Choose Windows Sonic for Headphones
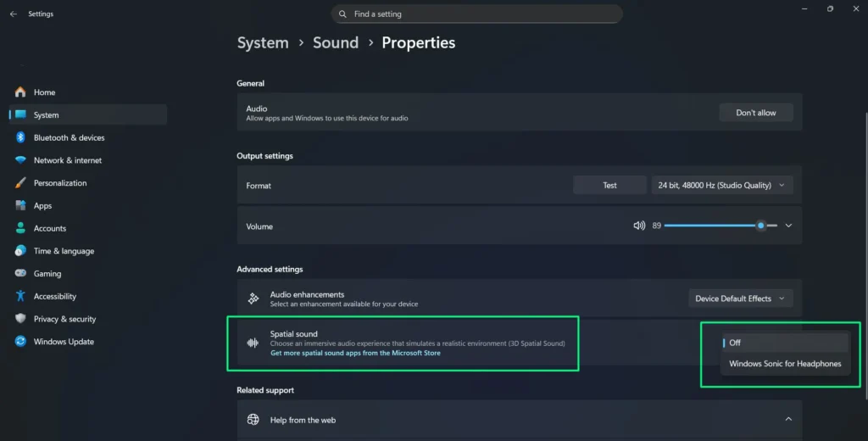The width and height of the screenshot is (868, 441). coord(785,364)
